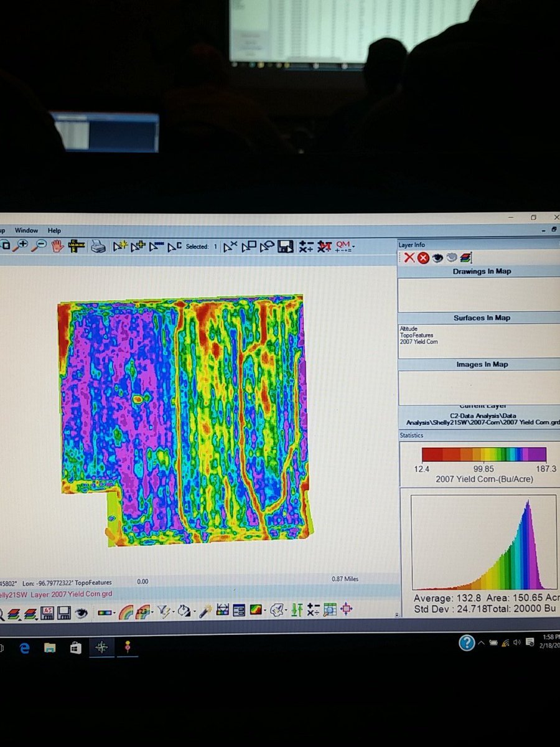Click red circle X delete icon in Layer Info
Image resolution: width=560 pixels, height=747 pixels.
pyautogui.click(x=423, y=258)
